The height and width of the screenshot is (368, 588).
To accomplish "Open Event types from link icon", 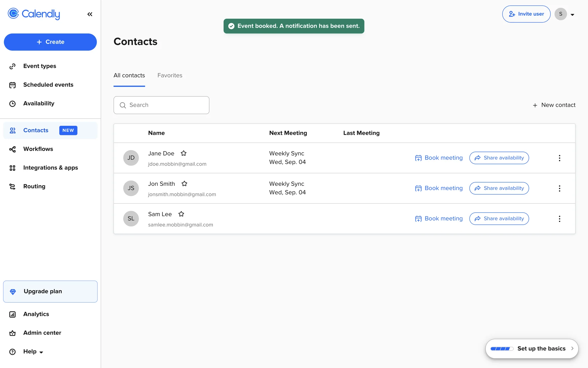I will click(x=12, y=66).
